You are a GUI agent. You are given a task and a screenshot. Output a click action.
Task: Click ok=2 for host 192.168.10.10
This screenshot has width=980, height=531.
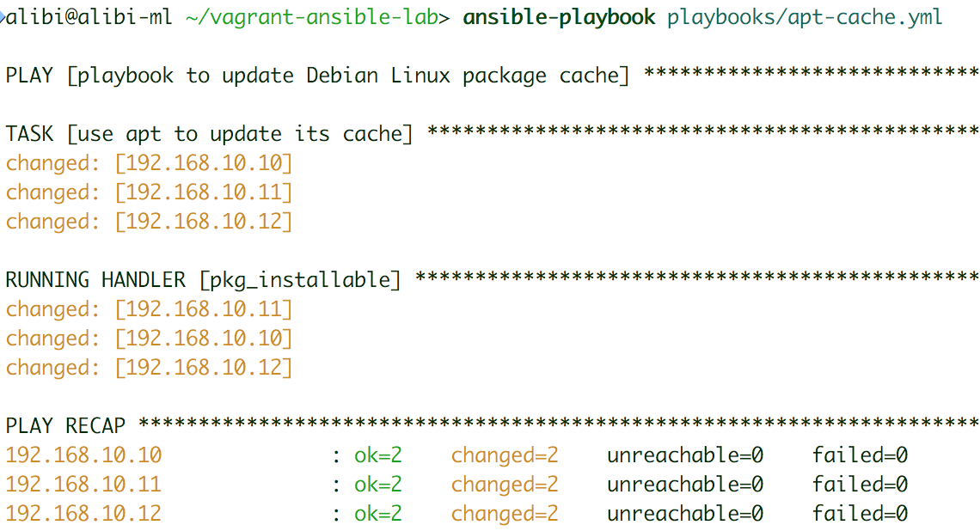(x=378, y=455)
